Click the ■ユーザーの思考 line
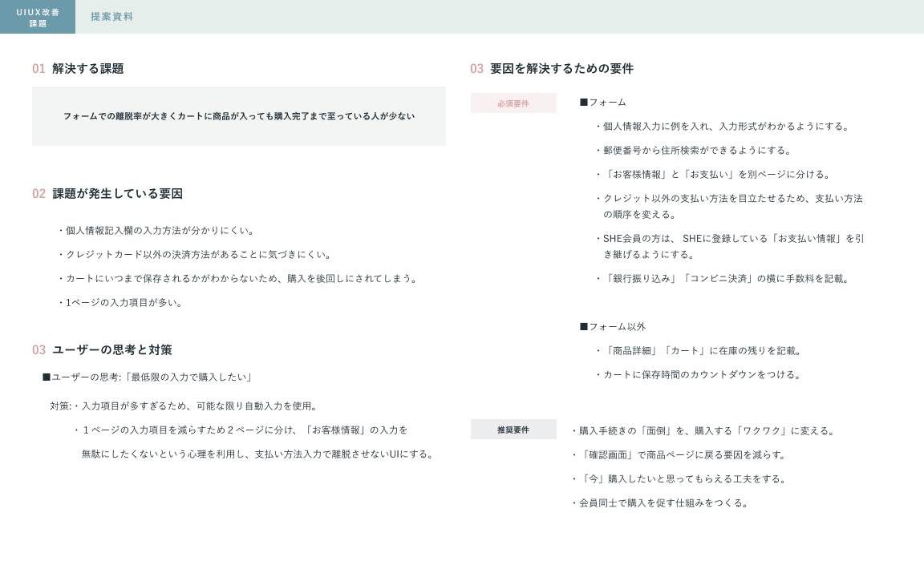 [148, 377]
